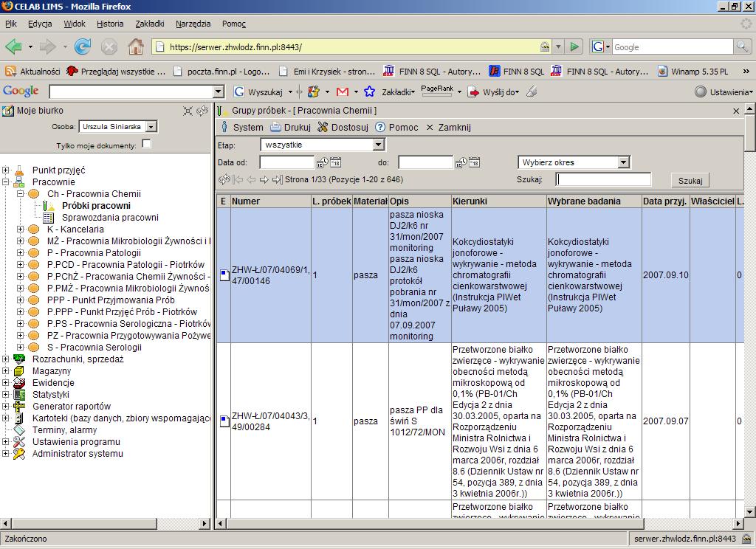Click Firefox Home button
The image size is (756, 549).
136,46
